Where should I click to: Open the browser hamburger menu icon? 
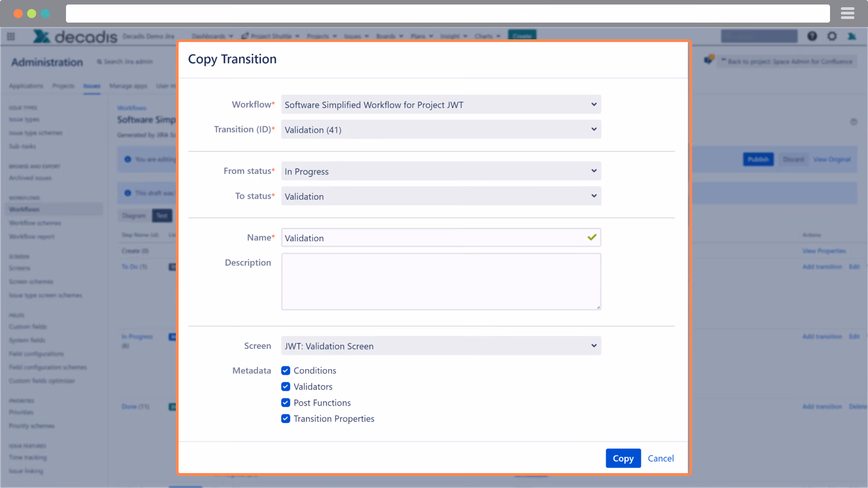(x=847, y=14)
